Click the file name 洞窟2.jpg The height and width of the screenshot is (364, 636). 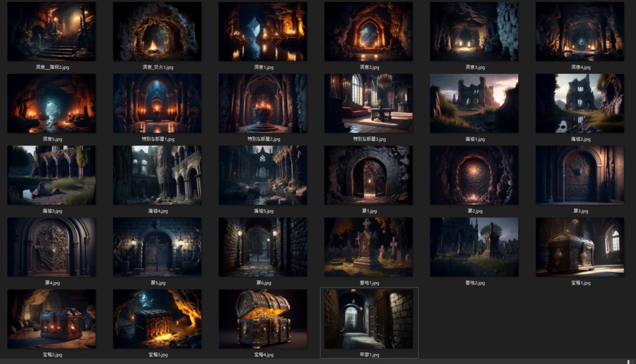(369, 67)
